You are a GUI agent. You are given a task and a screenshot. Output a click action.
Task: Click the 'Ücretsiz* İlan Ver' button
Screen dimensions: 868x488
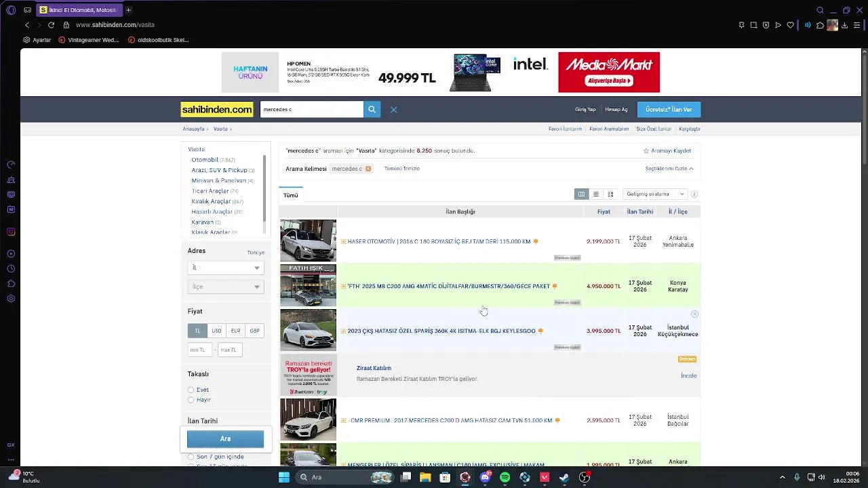pos(669,109)
